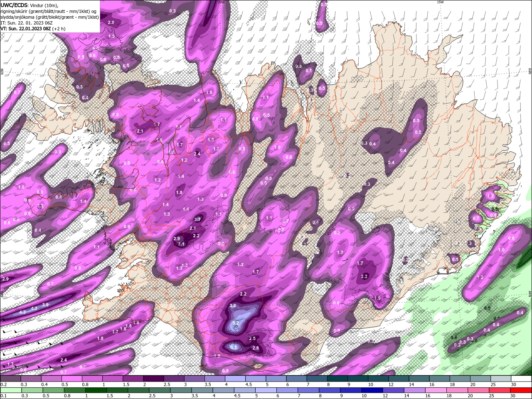Viewport: 532px width, 399px height.
Task: Click the '15W' longitude label
Action: coord(440,2)
